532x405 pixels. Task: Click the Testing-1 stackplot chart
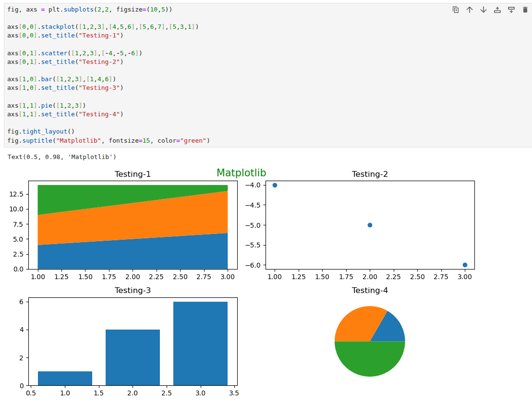coord(133,226)
